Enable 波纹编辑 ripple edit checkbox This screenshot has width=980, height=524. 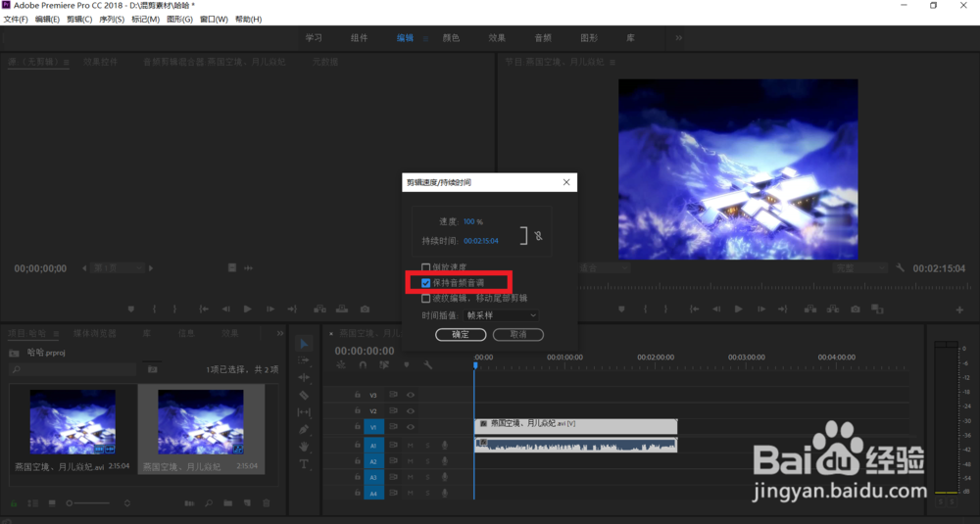(425, 299)
